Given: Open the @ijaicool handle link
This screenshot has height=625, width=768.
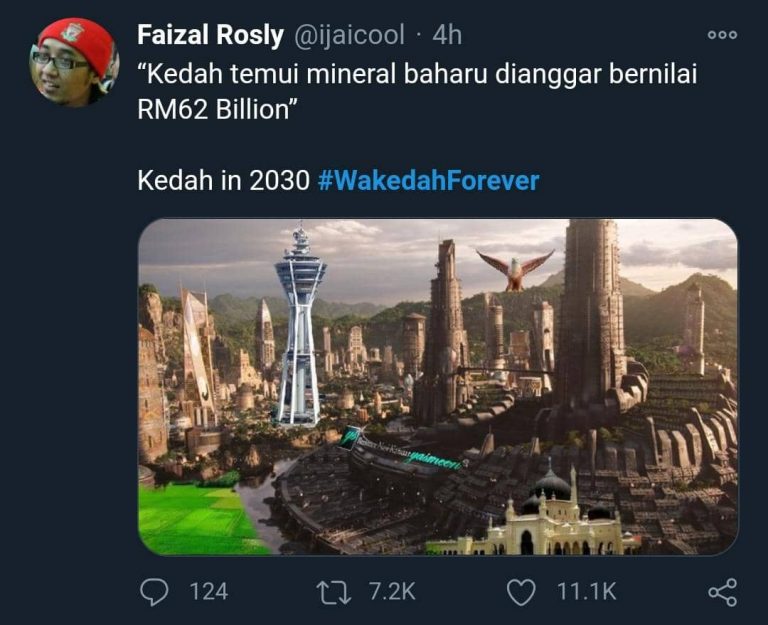Looking at the screenshot, I should pos(349,35).
